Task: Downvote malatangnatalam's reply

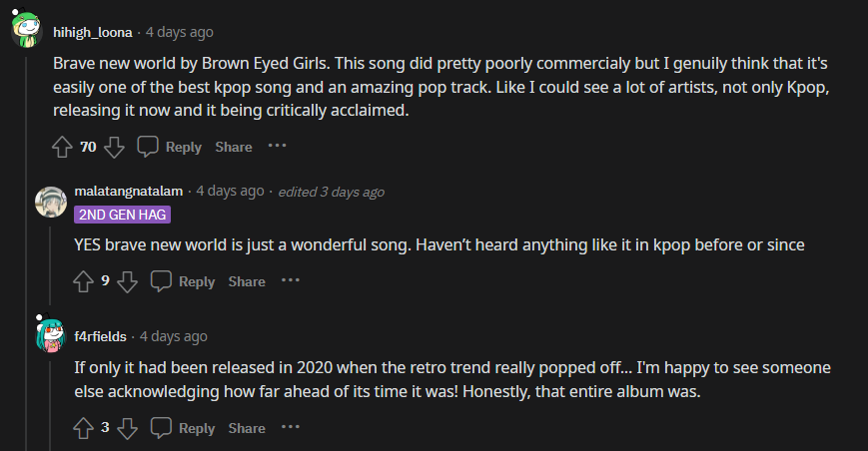Action: 127,281
